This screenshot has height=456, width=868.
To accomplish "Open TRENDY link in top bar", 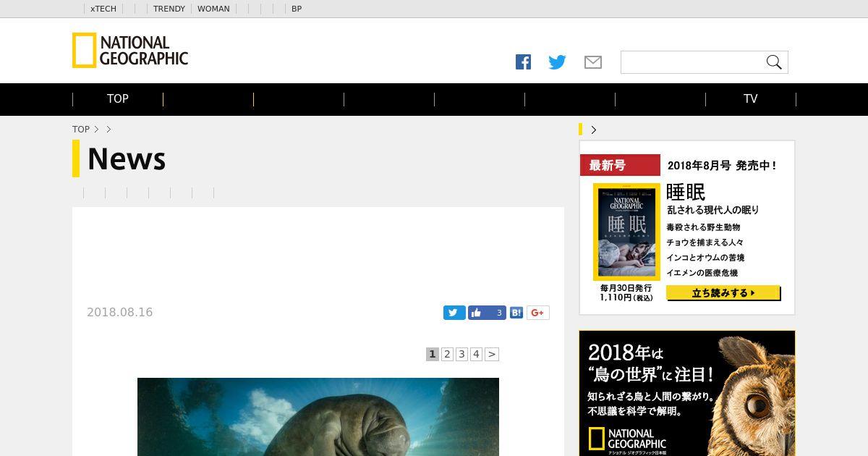I will [169, 9].
